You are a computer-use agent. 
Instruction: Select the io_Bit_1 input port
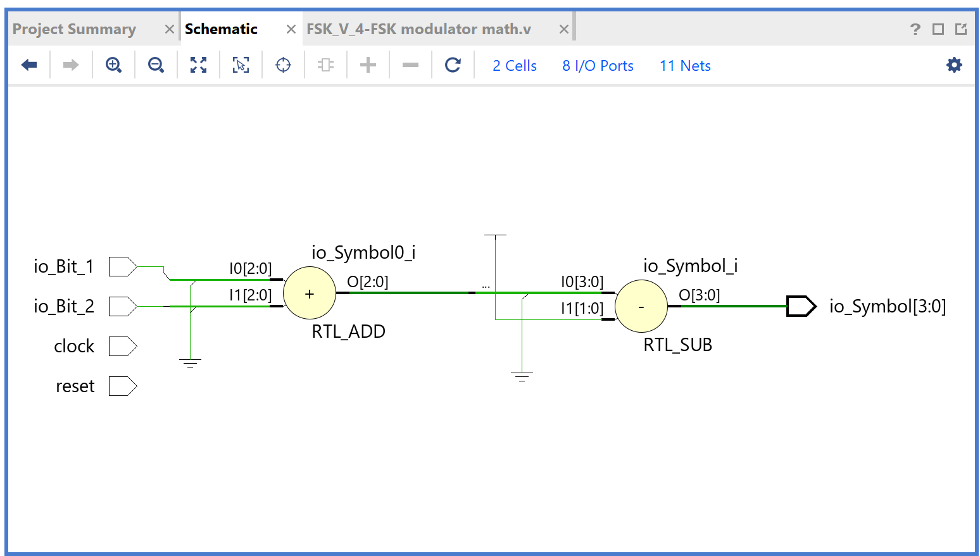click(x=122, y=267)
